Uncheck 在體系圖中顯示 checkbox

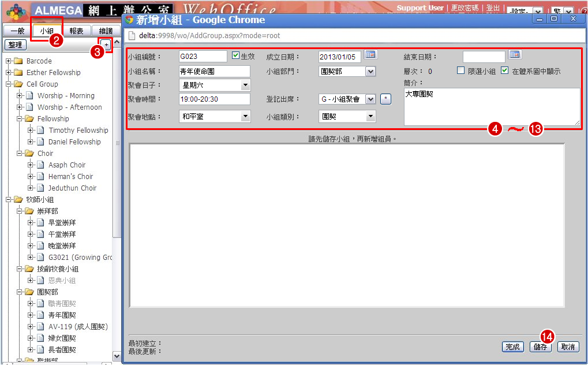(504, 71)
